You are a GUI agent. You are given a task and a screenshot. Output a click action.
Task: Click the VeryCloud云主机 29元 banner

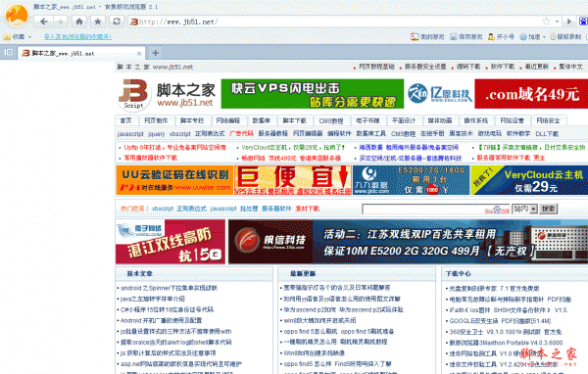pos(529,180)
